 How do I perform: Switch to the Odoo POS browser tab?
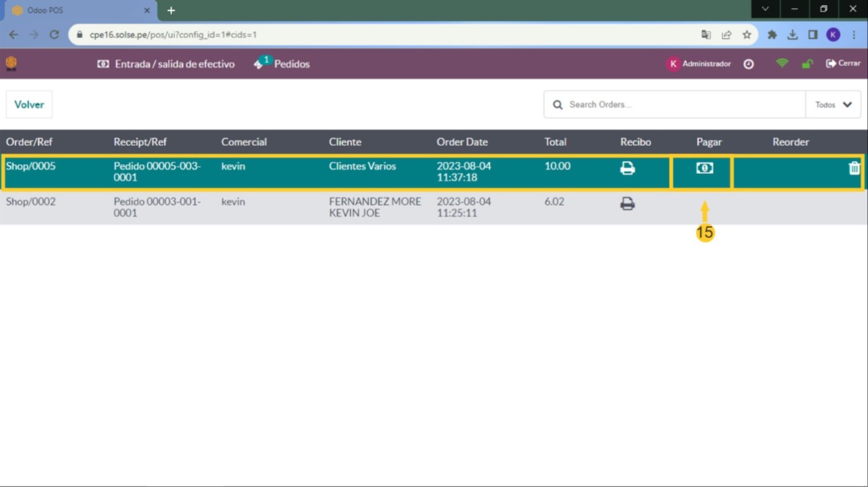(x=76, y=10)
